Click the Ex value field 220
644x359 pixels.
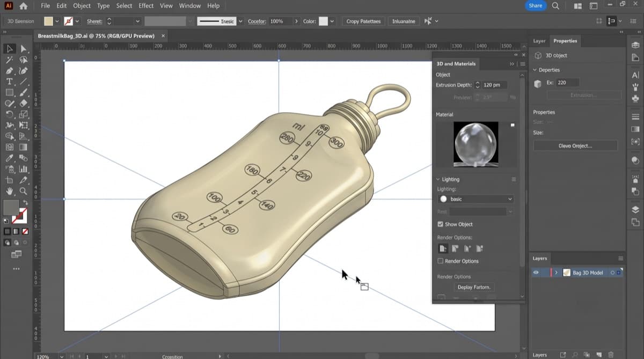[568, 83]
